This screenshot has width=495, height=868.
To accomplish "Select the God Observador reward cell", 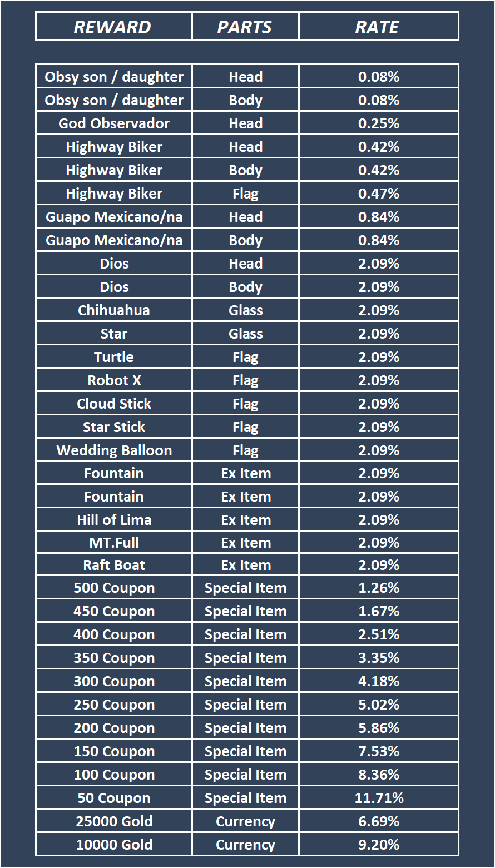I will click(x=114, y=123).
